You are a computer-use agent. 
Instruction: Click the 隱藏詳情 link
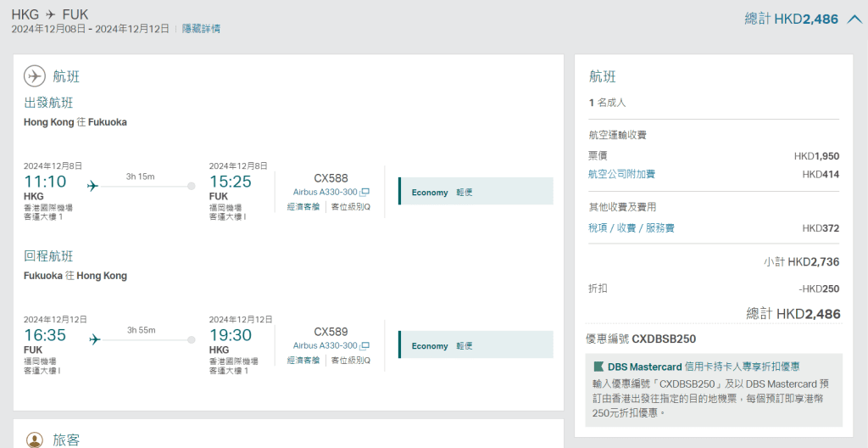[201, 29]
